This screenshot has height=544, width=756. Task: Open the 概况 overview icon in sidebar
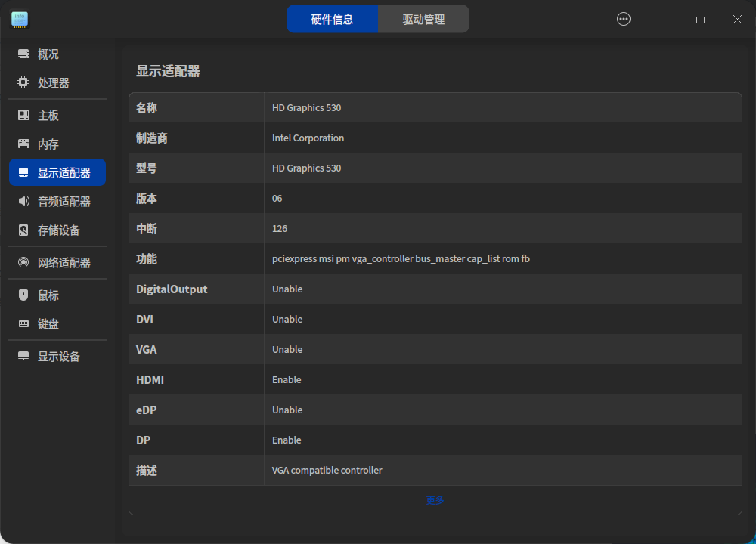tap(23, 54)
